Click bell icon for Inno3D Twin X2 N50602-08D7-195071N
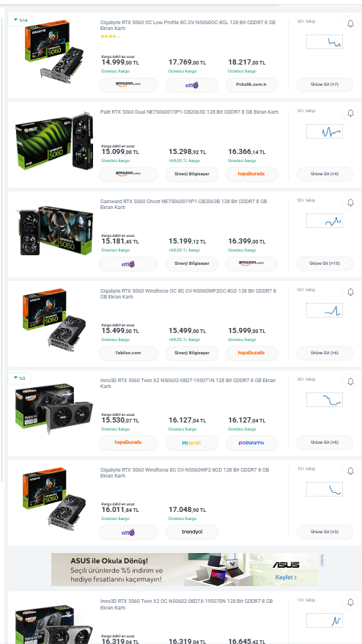This screenshot has width=362, height=644. coord(350,381)
